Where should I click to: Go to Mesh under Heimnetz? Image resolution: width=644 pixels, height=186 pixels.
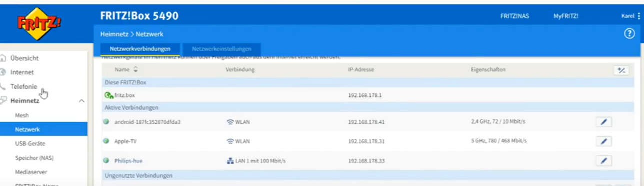coord(22,115)
